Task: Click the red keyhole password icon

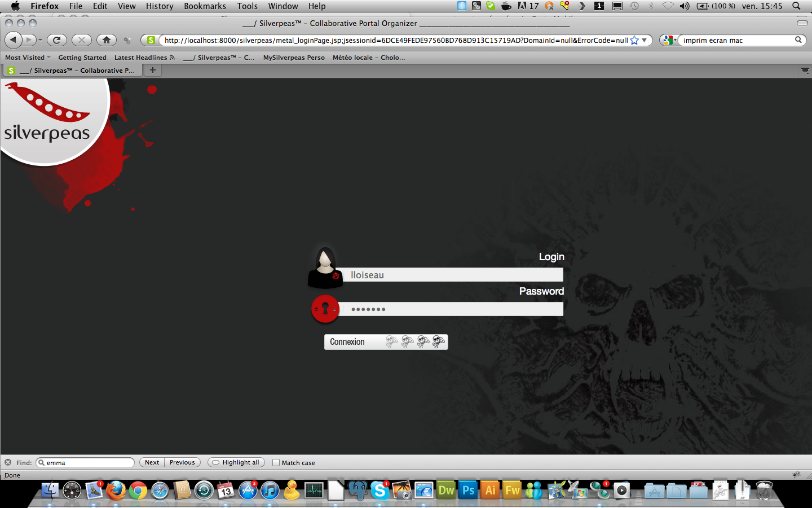Action: click(325, 309)
